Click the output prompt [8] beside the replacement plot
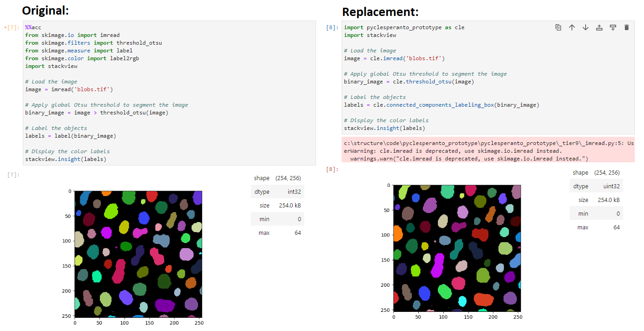The height and width of the screenshot is (331, 644). click(332, 170)
